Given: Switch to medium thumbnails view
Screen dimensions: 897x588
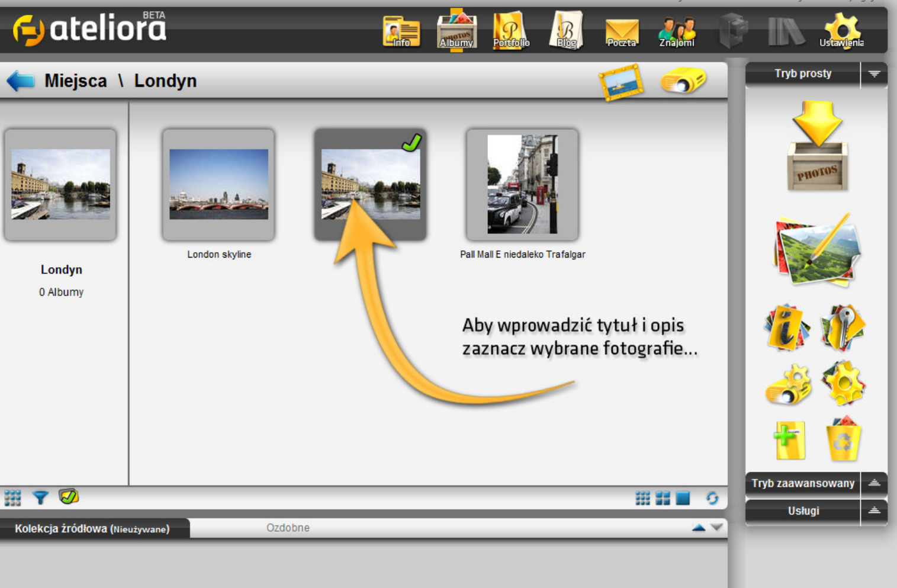Looking at the screenshot, I should point(663,499).
